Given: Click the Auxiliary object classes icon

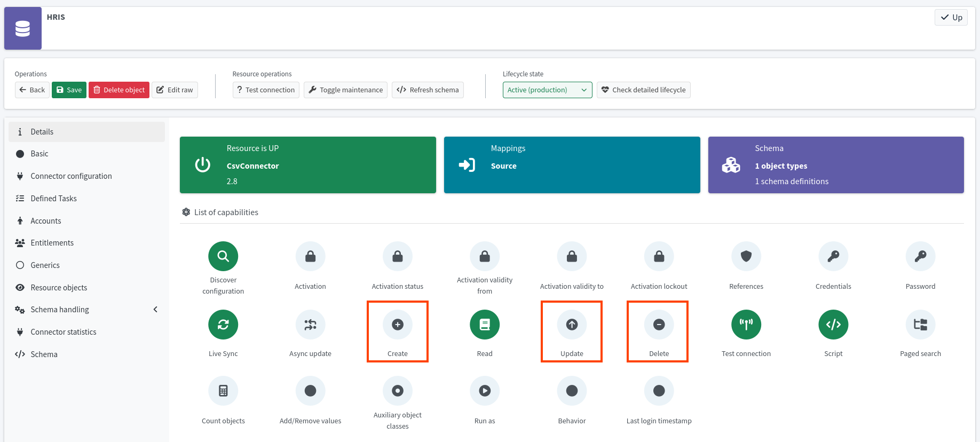Looking at the screenshot, I should [398, 391].
